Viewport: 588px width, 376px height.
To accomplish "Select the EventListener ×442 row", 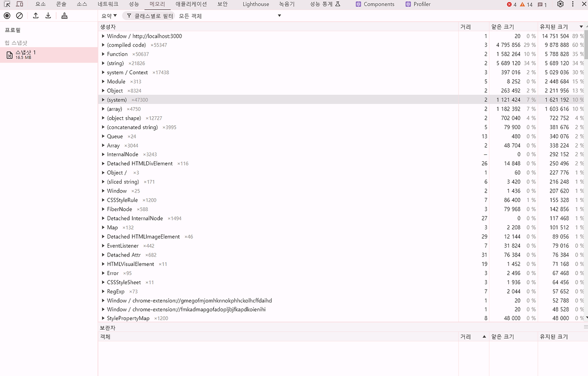I will (341, 246).
